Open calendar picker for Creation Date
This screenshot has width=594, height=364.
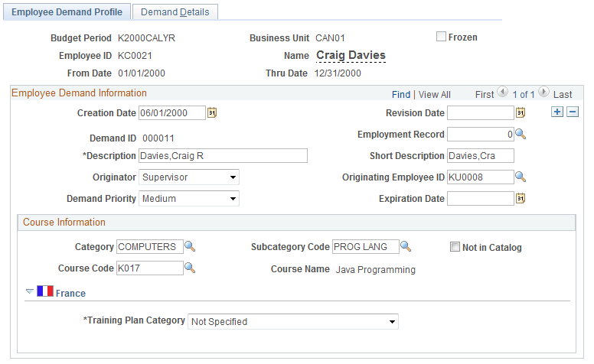[x=212, y=112]
